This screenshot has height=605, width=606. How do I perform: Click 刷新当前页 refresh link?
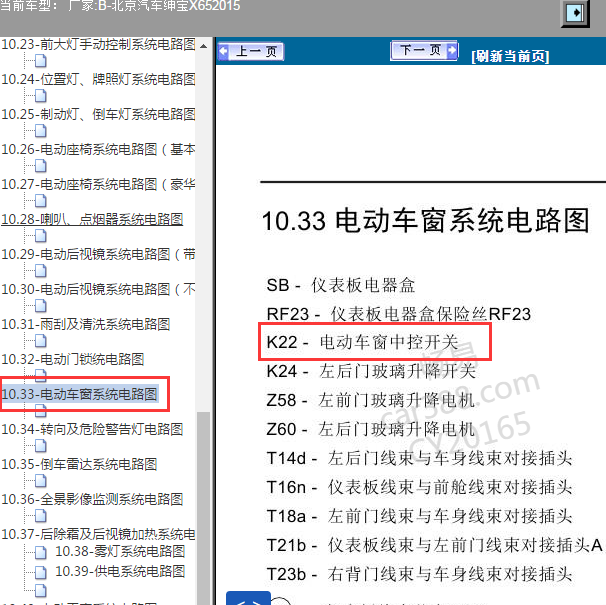click(510, 56)
